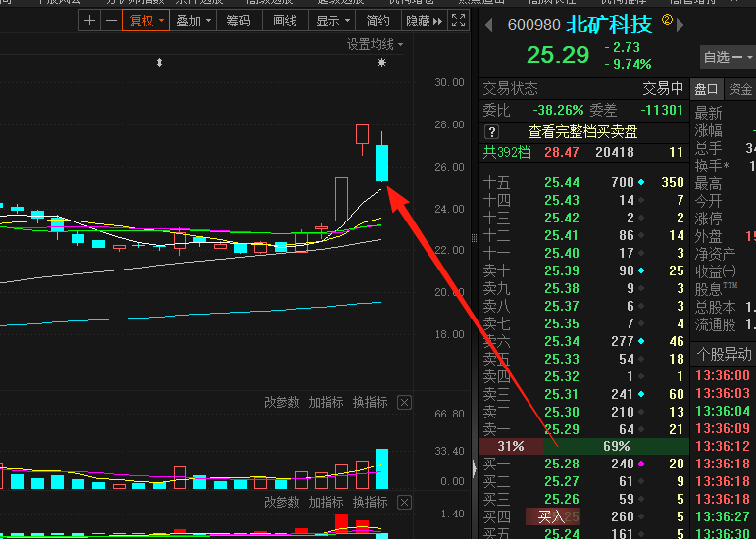Image resolution: width=756 pixels, height=539 pixels.
Task: Go to next stock with right arrow
Action: pyautogui.click(x=680, y=25)
